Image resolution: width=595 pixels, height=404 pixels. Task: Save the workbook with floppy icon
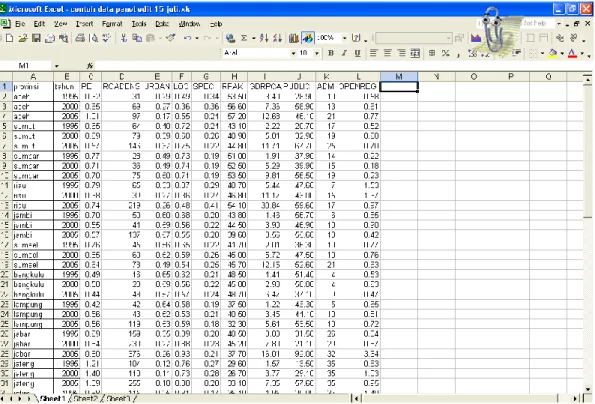coord(36,38)
